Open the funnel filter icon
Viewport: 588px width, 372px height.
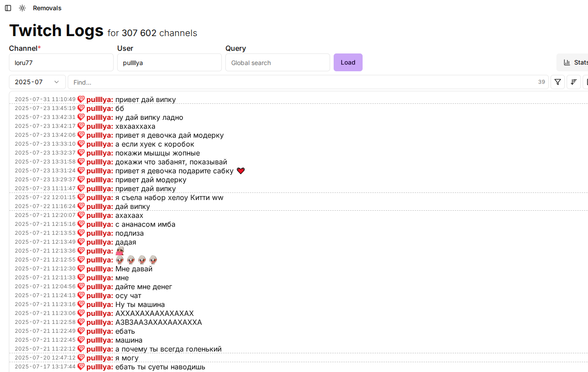(x=558, y=82)
